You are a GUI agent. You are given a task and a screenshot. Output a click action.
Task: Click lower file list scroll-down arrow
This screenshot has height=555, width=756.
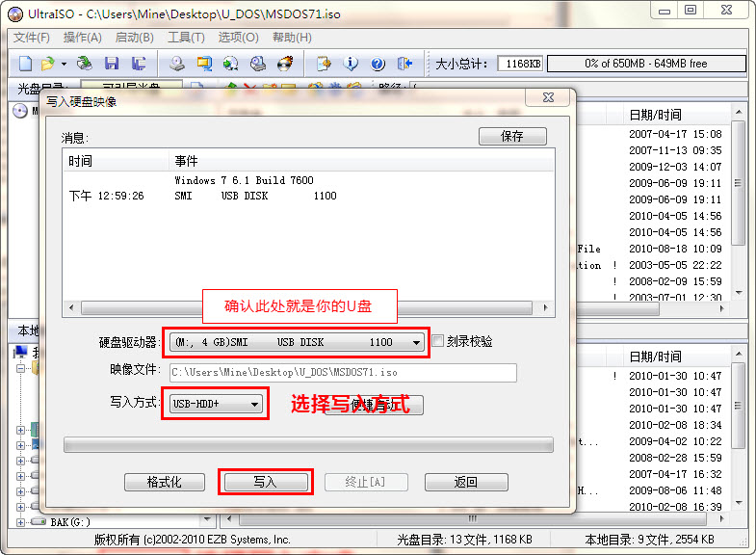pyautogui.click(x=738, y=503)
